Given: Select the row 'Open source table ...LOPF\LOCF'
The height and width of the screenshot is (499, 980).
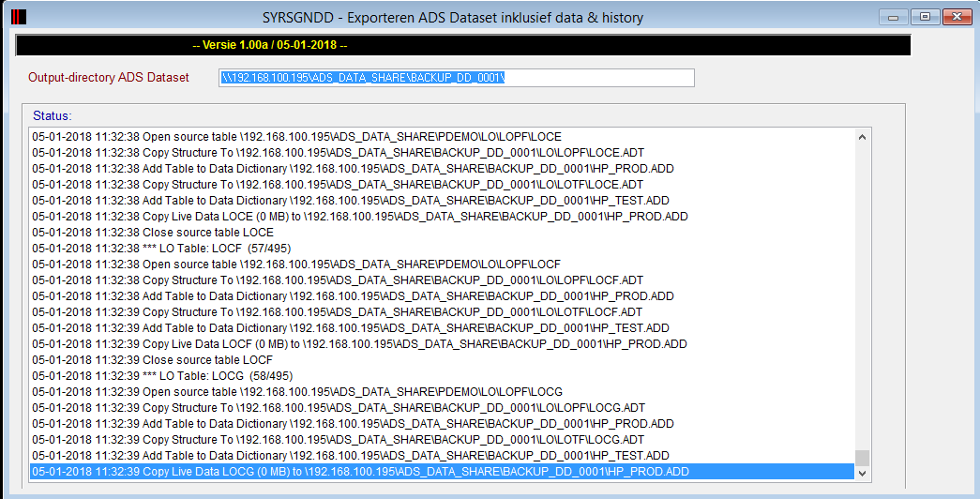Looking at the screenshot, I should click(442, 264).
